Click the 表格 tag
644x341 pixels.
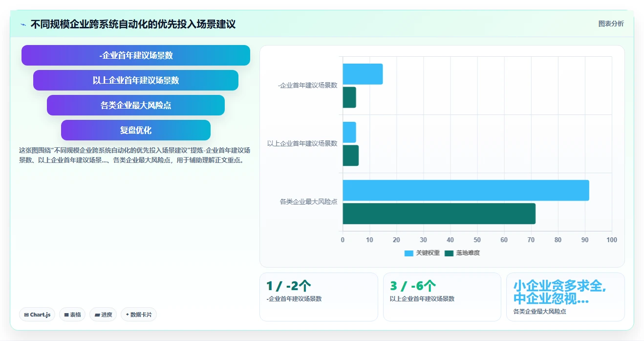tap(72, 315)
